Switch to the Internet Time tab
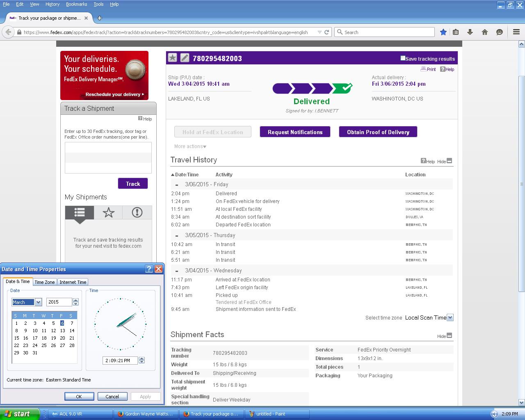525x420 pixels. coord(73,282)
